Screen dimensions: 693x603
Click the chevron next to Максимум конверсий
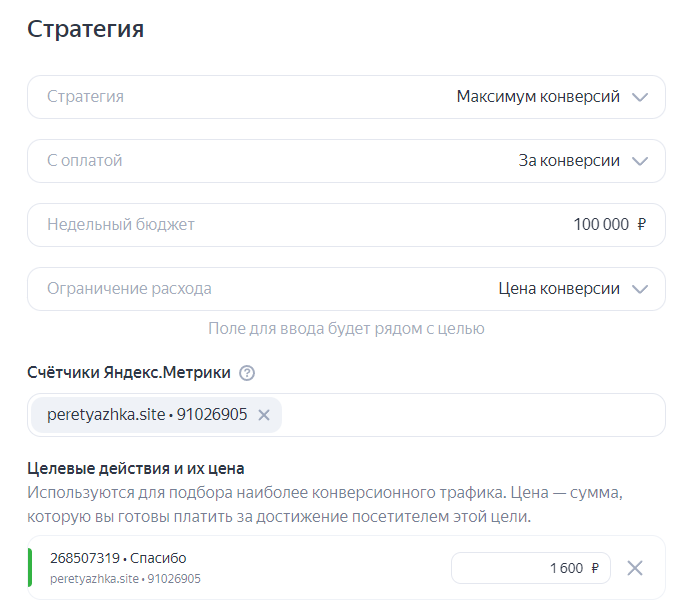(640, 97)
